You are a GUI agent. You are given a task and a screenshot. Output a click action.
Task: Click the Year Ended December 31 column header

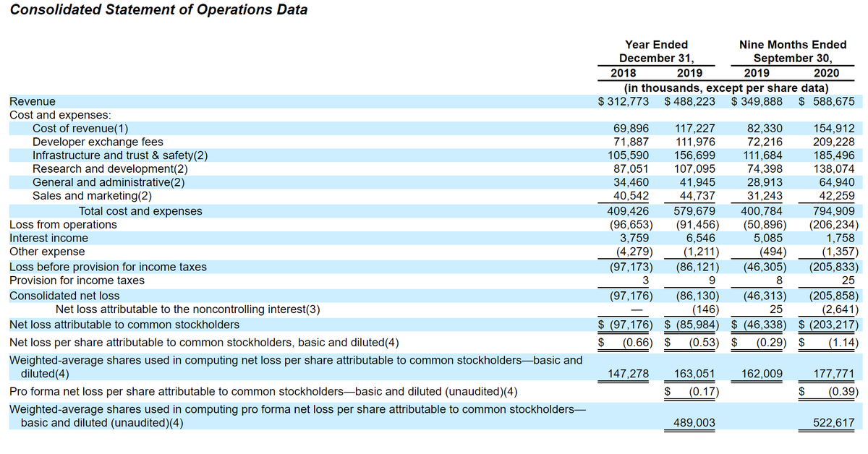click(656, 51)
